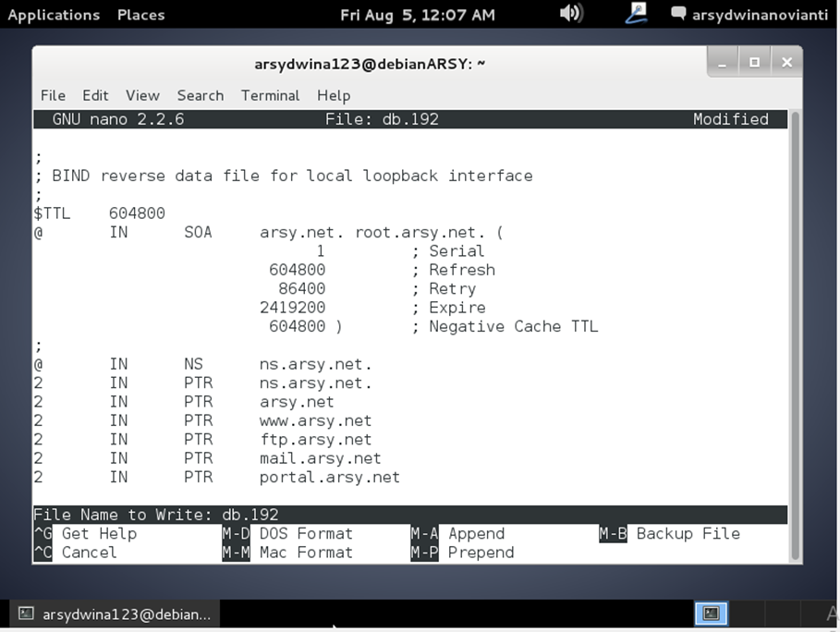Image resolution: width=840 pixels, height=632 pixels.
Task: Click the File Name to Write field
Action: pos(409,515)
